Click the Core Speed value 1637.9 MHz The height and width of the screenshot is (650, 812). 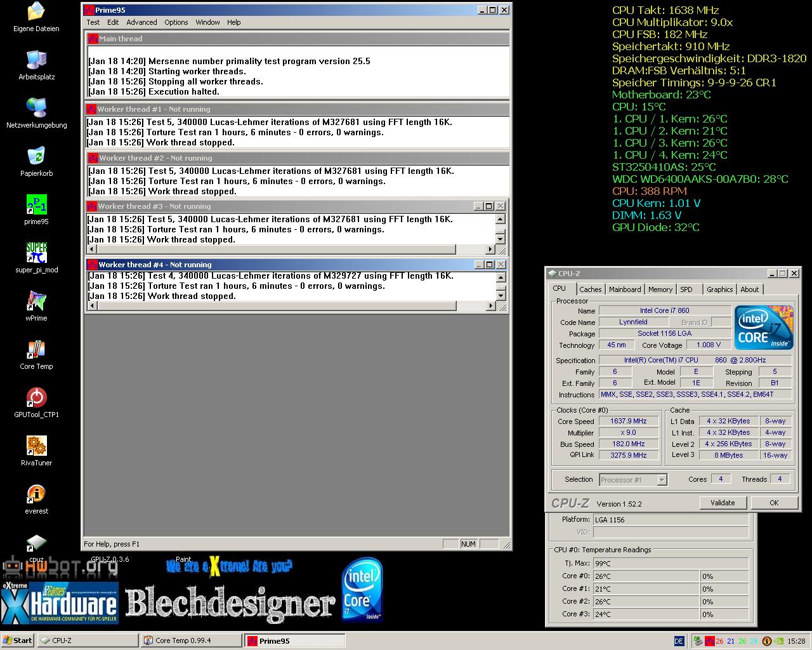pyautogui.click(x=628, y=421)
